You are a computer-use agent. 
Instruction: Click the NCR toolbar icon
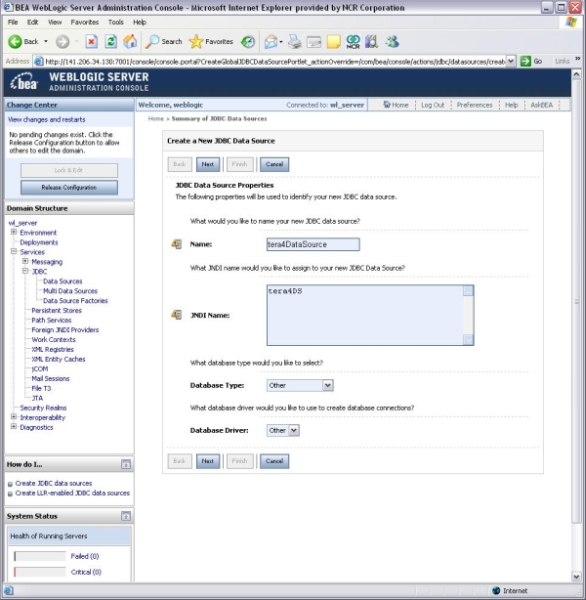coord(353,41)
